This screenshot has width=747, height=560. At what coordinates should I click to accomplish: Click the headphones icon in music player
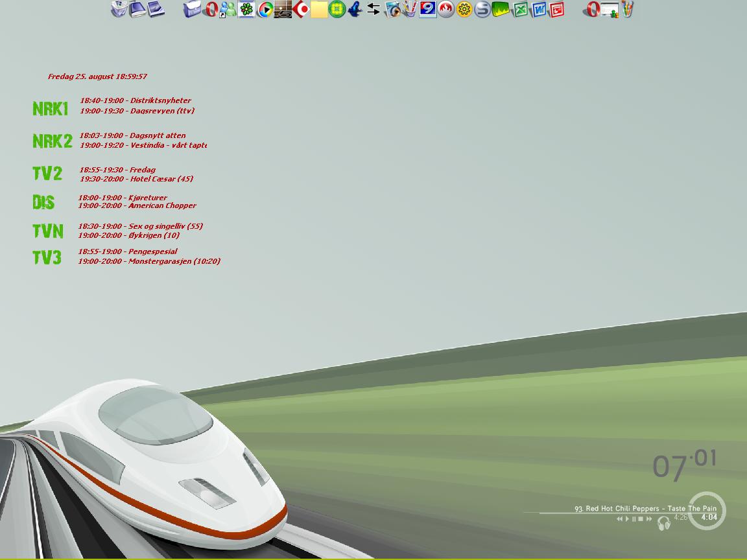(663, 523)
